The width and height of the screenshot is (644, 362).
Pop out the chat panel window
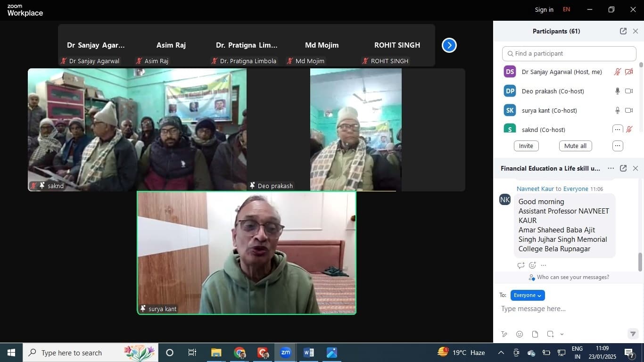pyautogui.click(x=623, y=168)
